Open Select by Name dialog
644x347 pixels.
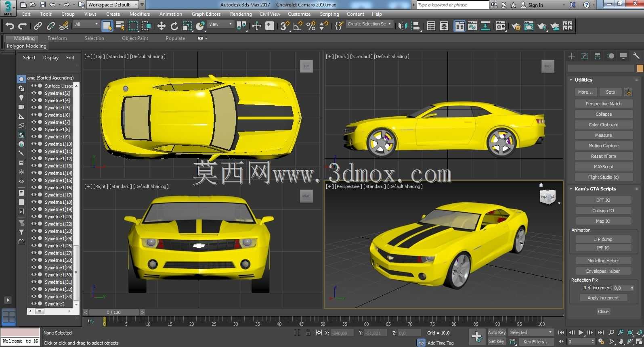(x=120, y=26)
